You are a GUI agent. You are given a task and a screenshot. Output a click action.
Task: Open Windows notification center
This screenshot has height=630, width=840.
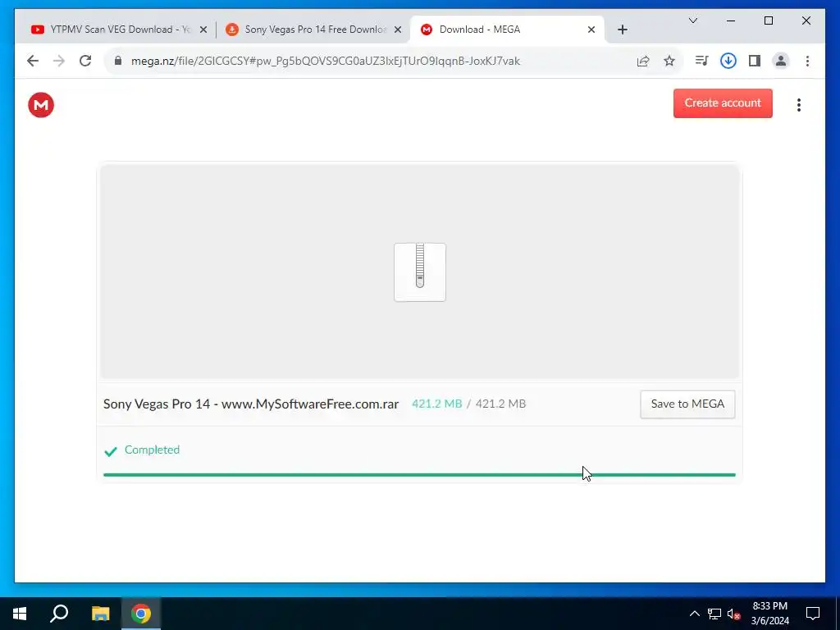pyautogui.click(x=813, y=614)
